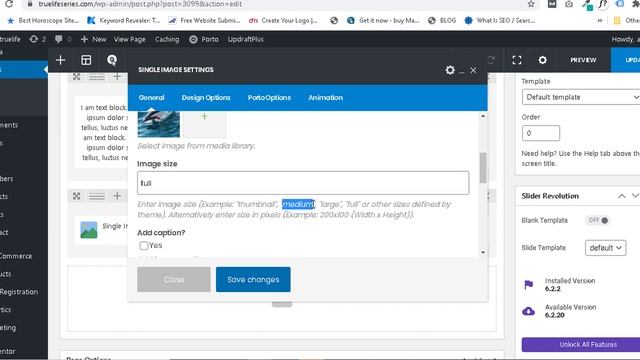
Task: Click the move handle icon on top row
Action: (x=76, y=77)
